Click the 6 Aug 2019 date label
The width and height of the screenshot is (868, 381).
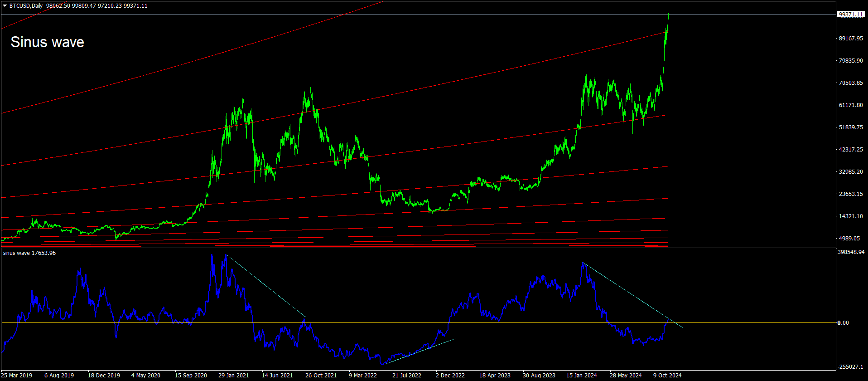pos(59,376)
